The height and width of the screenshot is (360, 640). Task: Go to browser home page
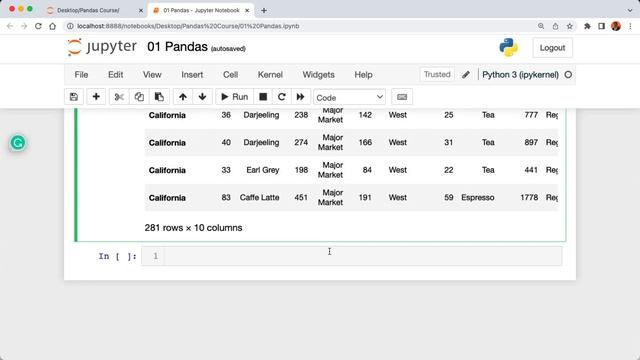[53, 26]
